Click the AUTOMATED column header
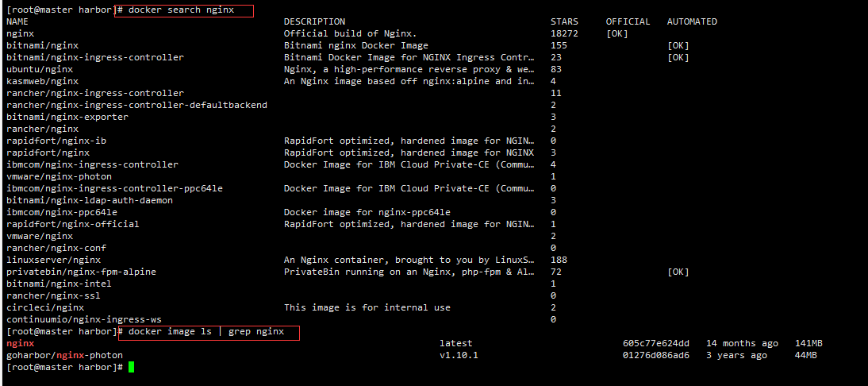 pos(692,21)
